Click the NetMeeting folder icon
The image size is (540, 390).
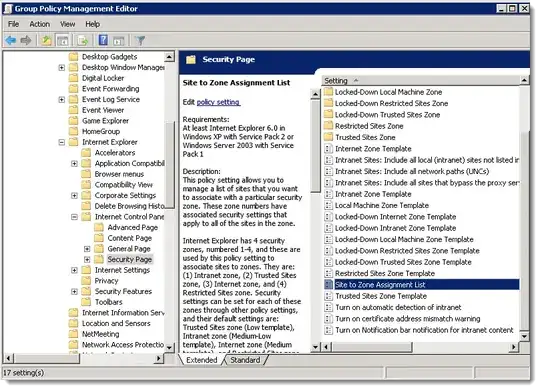73,334
